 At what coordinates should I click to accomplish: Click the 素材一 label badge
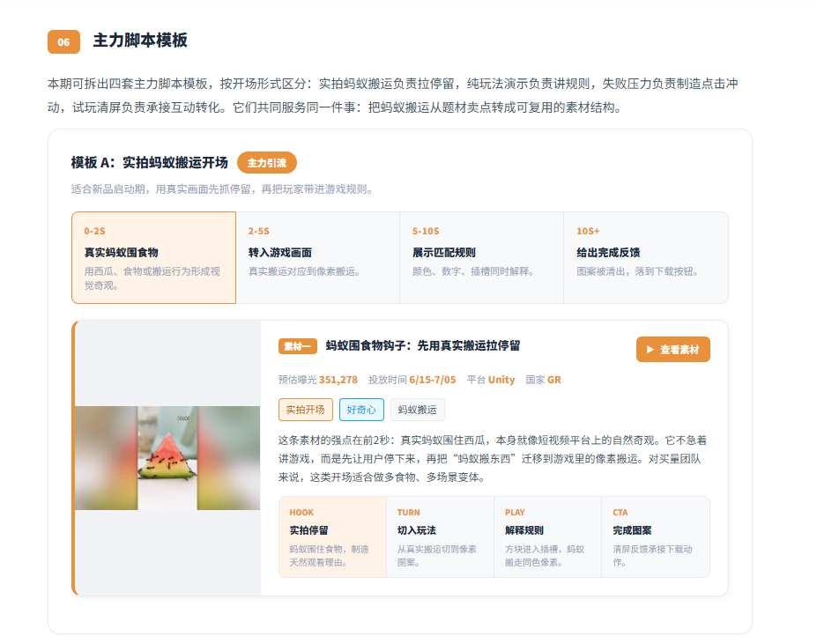pyautogui.click(x=298, y=346)
